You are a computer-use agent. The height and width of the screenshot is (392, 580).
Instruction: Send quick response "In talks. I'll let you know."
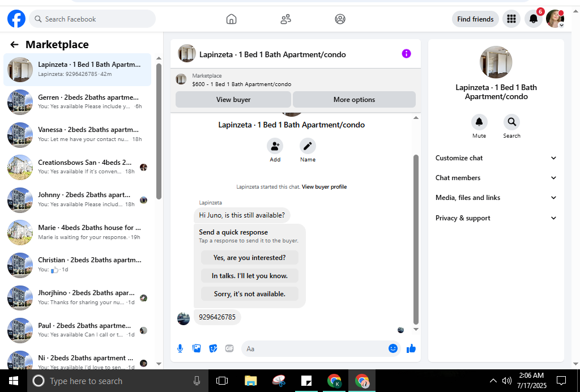click(x=250, y=276)
